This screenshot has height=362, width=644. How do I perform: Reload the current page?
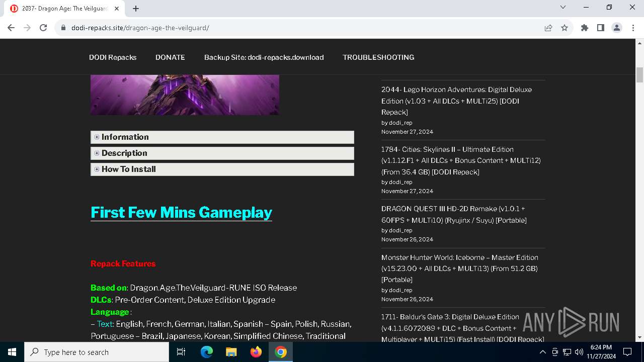click(x=43, y=28)
